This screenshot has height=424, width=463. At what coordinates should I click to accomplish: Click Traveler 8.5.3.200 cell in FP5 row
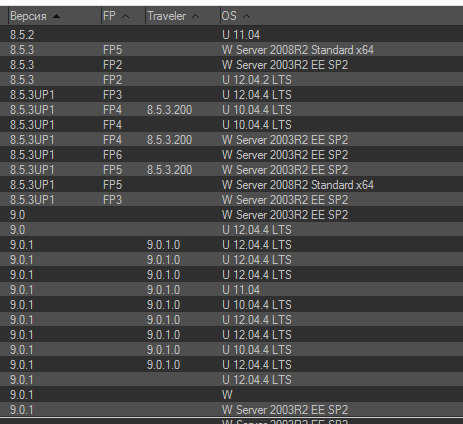[169, 170]
